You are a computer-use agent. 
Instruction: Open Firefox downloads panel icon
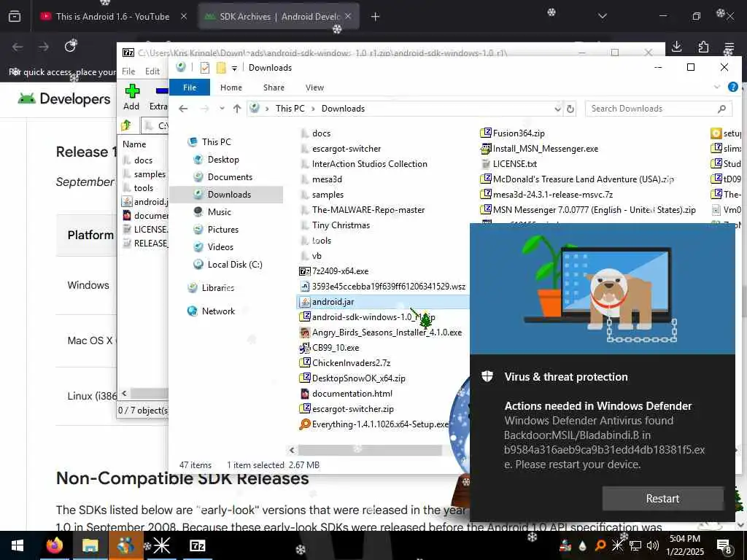[676, 47]
